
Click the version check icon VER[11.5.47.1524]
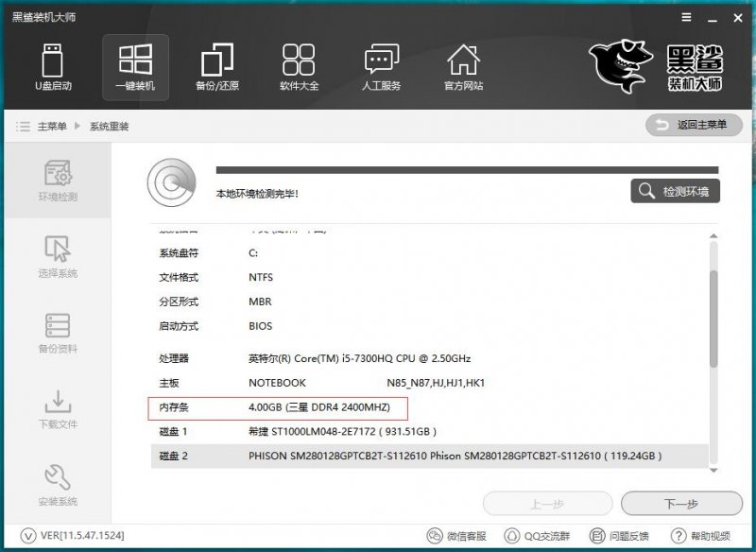28,536
